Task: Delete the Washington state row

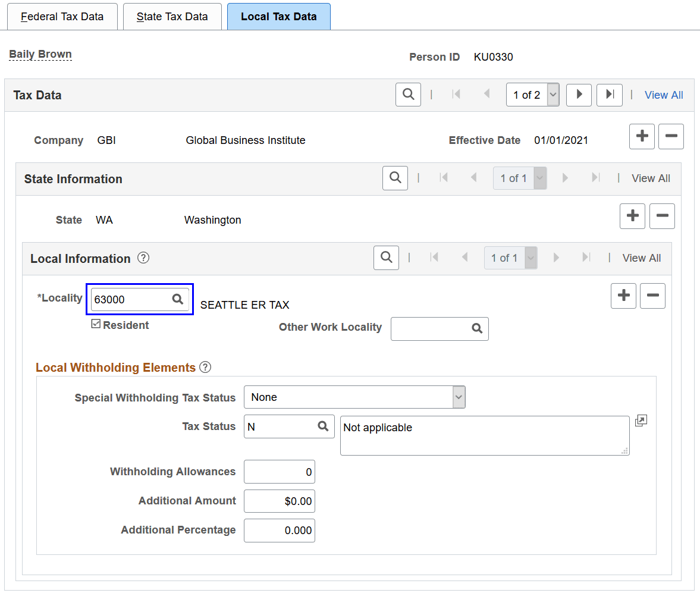Action: click(x=662, y=216)
